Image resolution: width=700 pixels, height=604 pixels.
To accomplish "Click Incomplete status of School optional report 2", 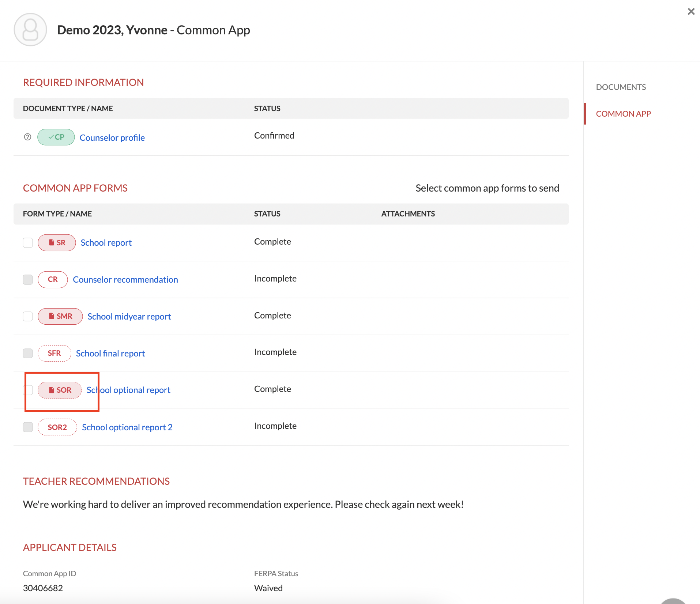I will (275, 426).
